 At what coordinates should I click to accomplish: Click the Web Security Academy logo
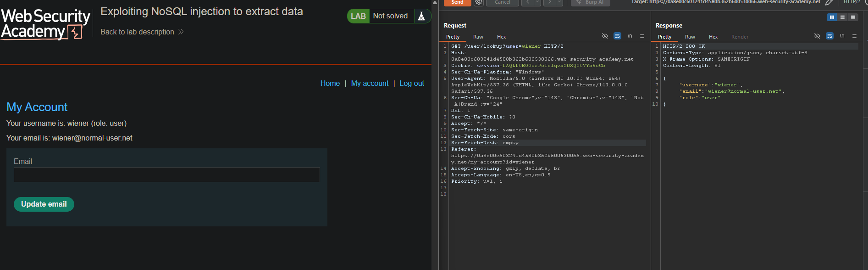(x=45, y=24)
